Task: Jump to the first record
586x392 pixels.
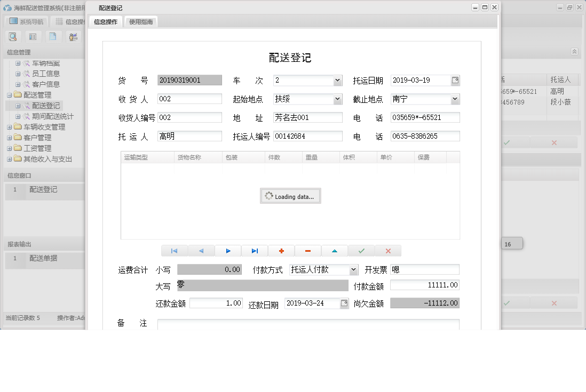Action: (175, 251)
